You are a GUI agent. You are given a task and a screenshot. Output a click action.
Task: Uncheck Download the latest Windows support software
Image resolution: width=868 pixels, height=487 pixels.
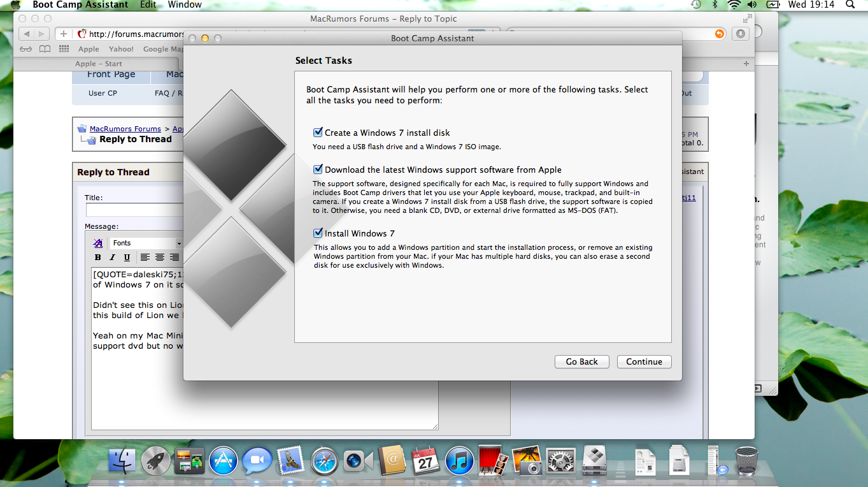point(318,170)
